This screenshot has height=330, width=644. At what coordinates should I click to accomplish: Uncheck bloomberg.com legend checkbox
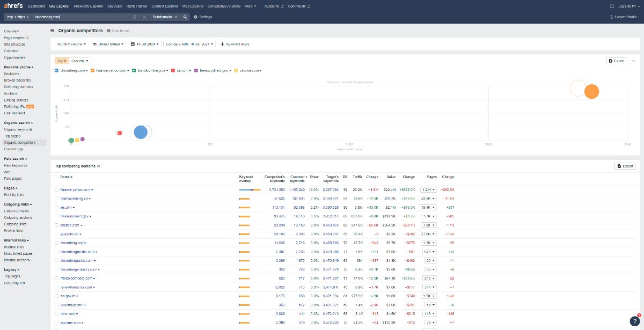click(x=57, y=70)
